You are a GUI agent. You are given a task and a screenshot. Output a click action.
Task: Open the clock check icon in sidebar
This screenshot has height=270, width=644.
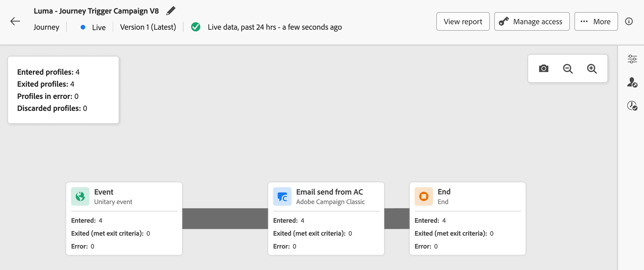pyautogui.click(x=632, y=106)
